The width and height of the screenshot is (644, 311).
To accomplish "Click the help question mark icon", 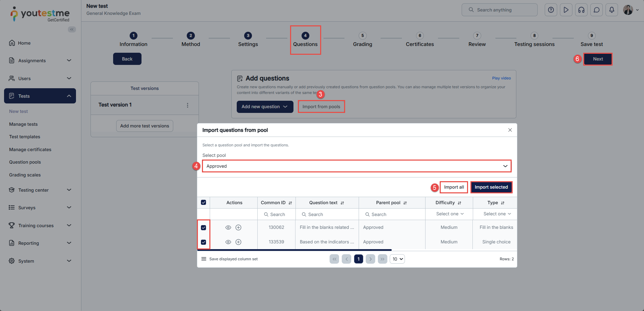I will coord(551,10).
